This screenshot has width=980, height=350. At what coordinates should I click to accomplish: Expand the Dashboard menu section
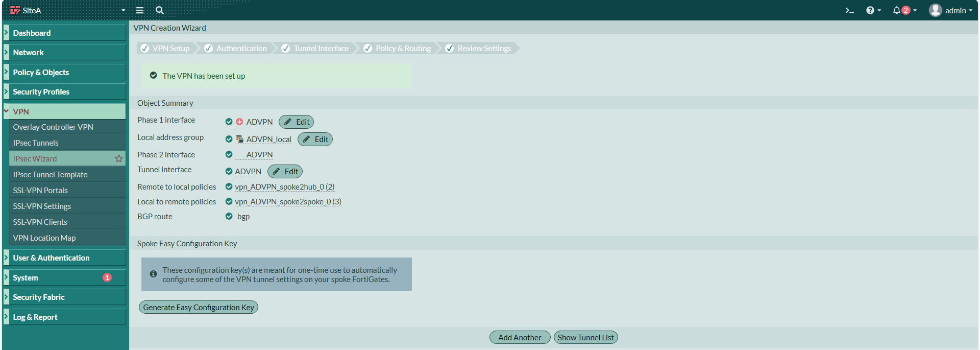point(64,33)
